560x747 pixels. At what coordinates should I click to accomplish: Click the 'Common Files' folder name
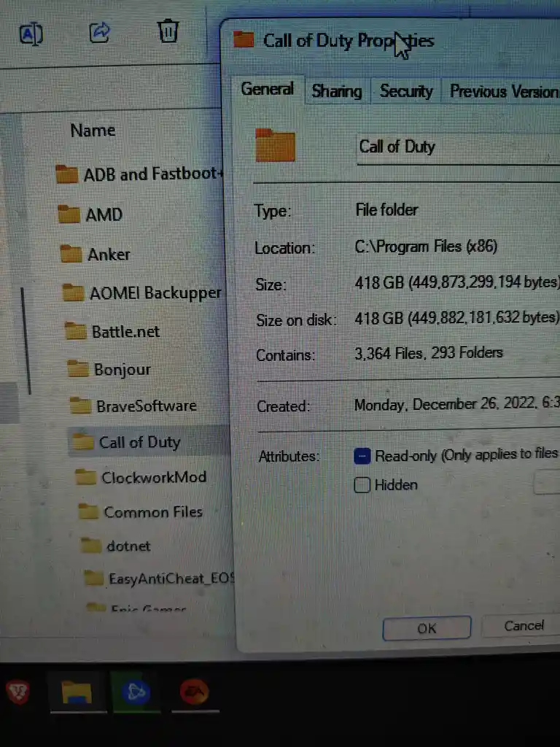pyautogui.click(x=153, y=512)
